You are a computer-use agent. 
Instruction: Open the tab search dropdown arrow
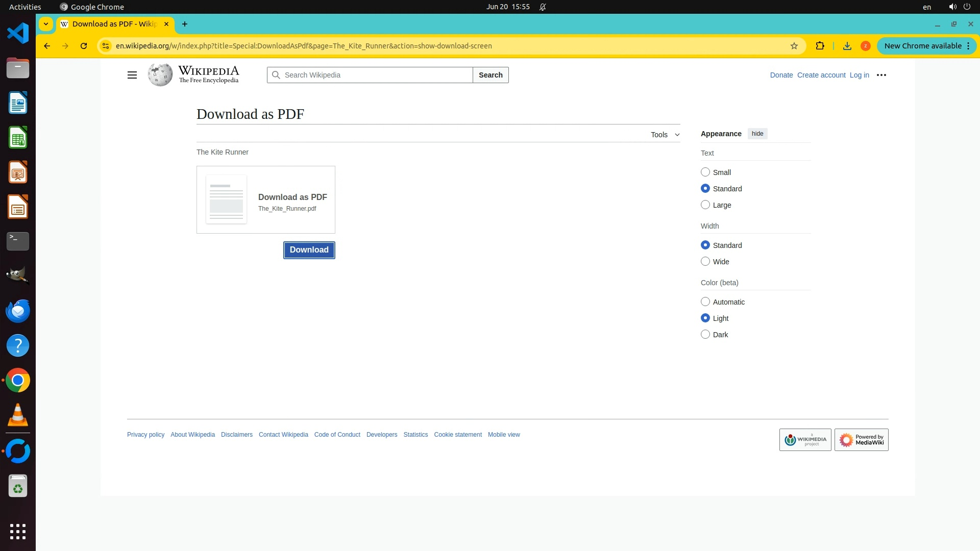(46, 24)
